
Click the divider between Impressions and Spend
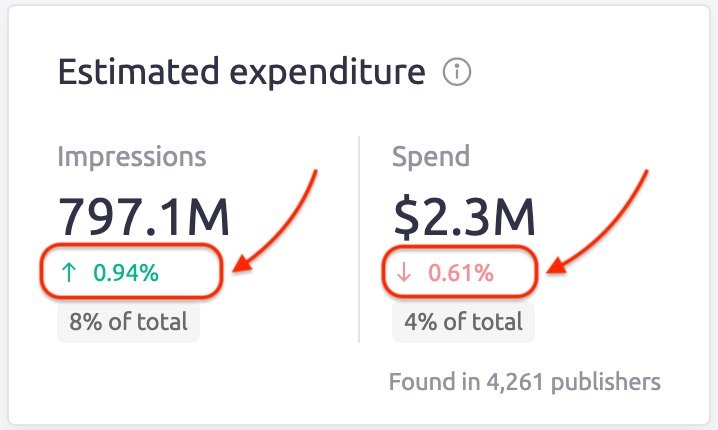pos(359,240)
